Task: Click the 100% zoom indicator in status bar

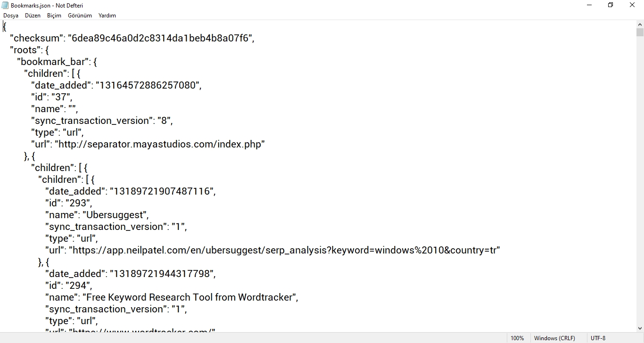Action: coord(517,338)
